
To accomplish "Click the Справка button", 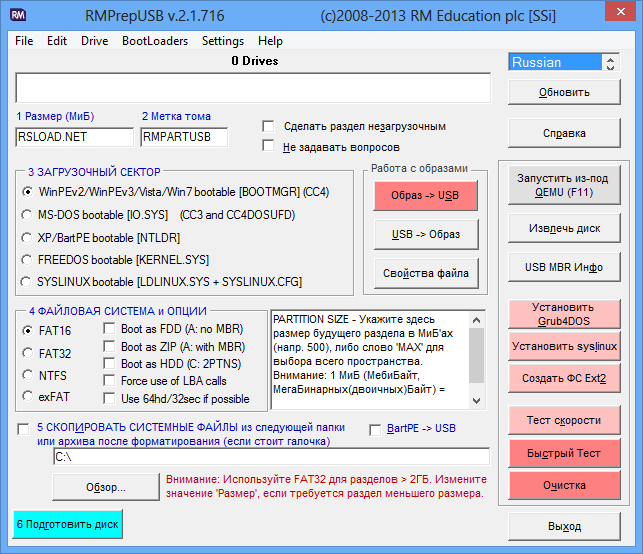I will tap(564, 133).
